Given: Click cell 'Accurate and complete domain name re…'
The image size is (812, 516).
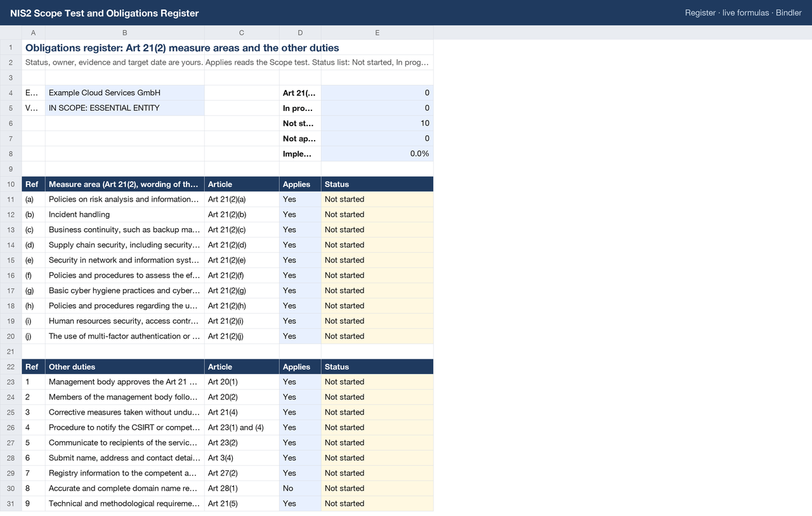Looking at the screenshot, I should tap(124, 489).
